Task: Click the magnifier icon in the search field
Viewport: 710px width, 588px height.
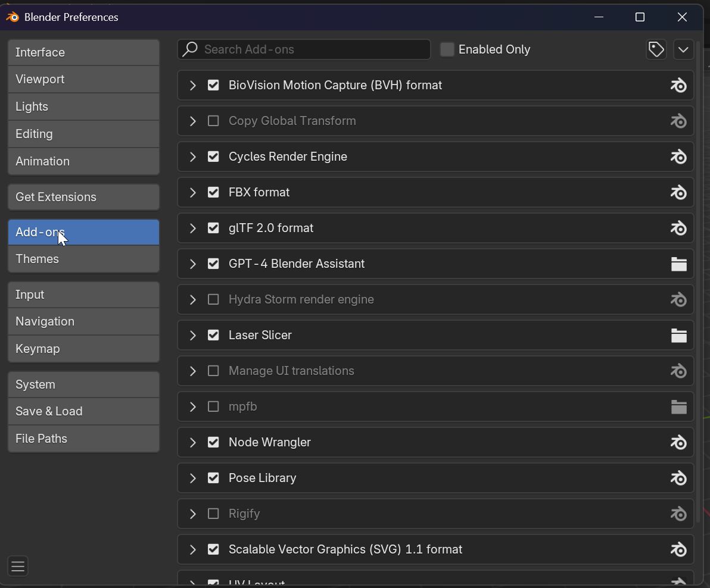Action: click(x=189, y=49)
